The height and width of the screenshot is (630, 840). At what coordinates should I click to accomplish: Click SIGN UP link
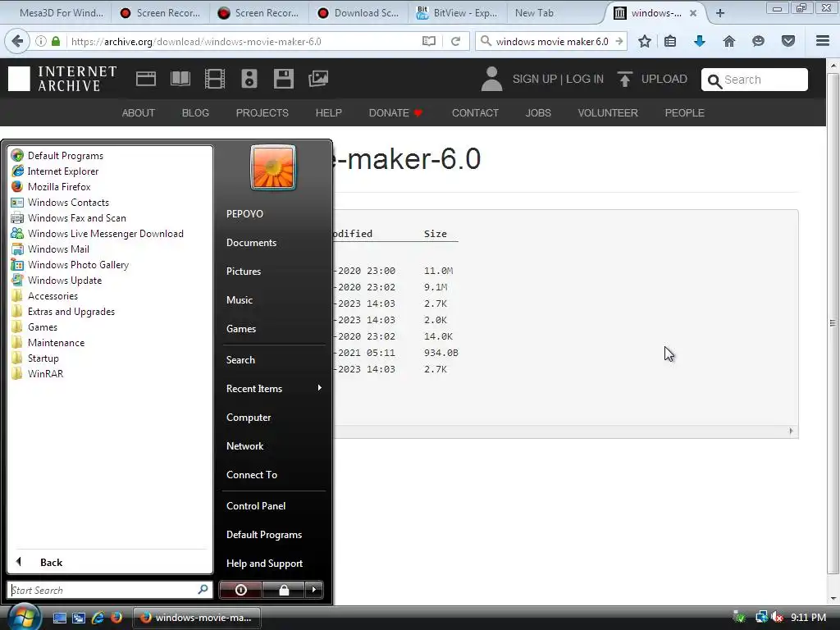pyautogui.click(x=534, y=79)
